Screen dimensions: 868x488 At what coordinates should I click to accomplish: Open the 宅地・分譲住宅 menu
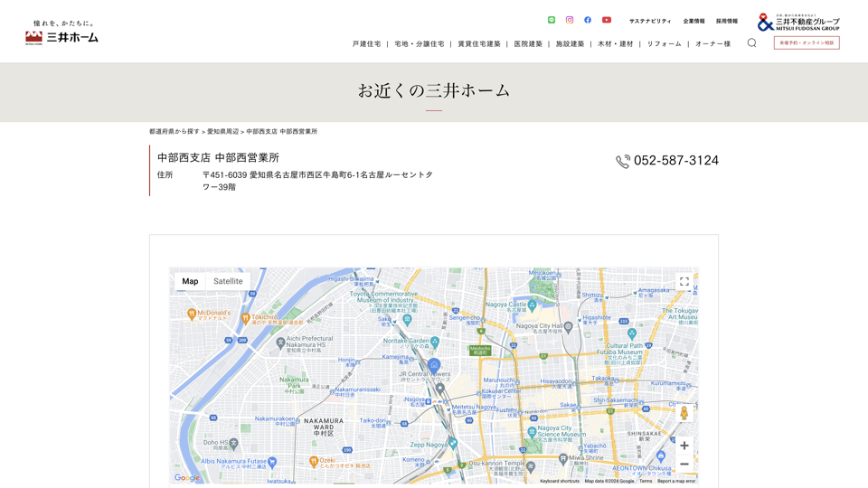click(419, 43)
